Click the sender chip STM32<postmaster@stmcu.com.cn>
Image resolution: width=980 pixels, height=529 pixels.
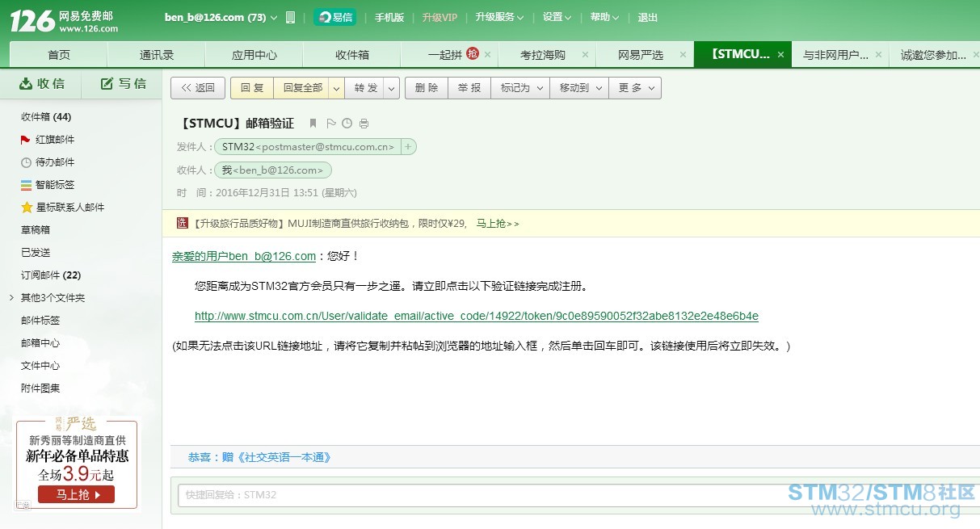[x=308, y=147]
